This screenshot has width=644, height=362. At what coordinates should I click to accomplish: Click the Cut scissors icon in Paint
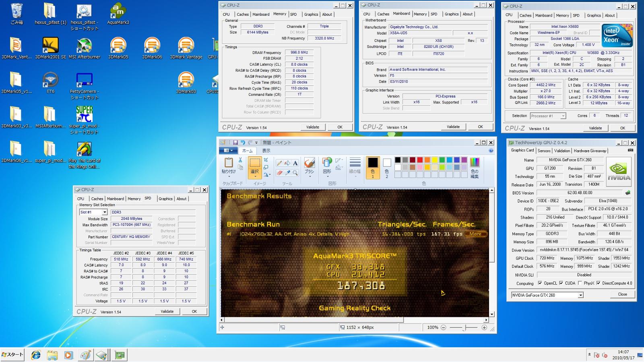pyautogui.click(x=240, y=160)
